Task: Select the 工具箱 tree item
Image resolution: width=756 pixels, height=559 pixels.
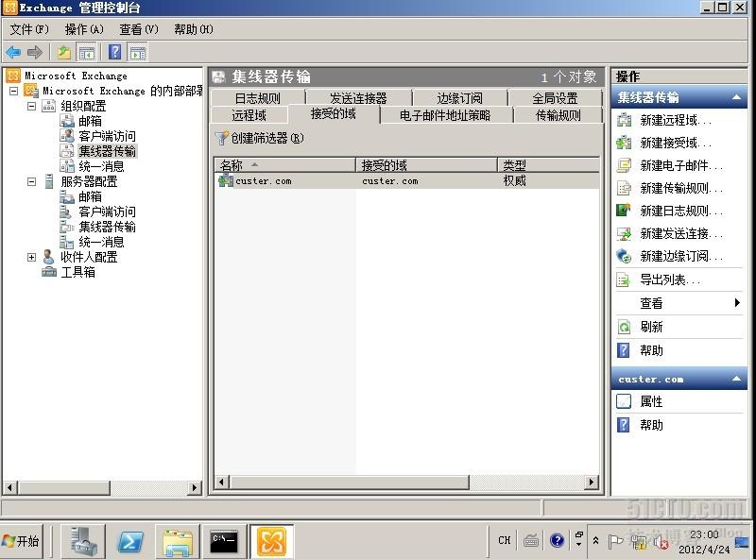Action: pyautogui.click(x=77, y=272)
